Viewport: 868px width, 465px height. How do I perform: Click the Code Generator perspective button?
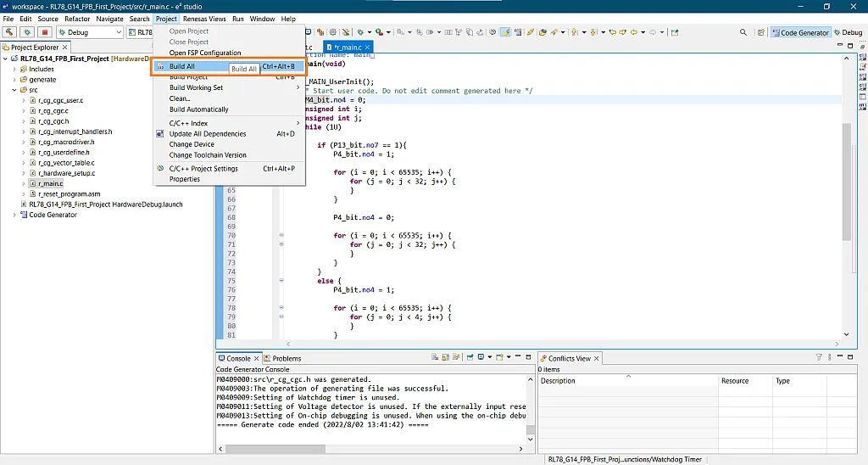[x=800, y=33]
